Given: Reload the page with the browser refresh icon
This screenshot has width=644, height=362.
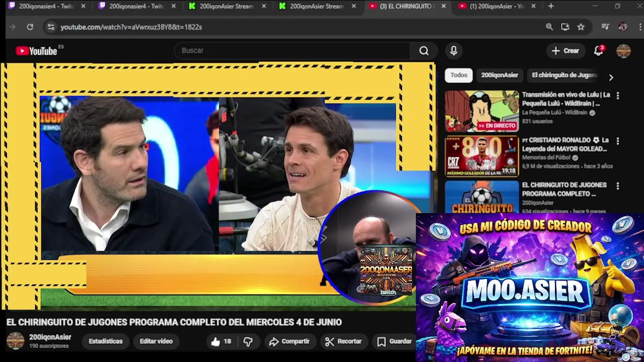Looking at the screenshot, I should [x=30, y=27].
